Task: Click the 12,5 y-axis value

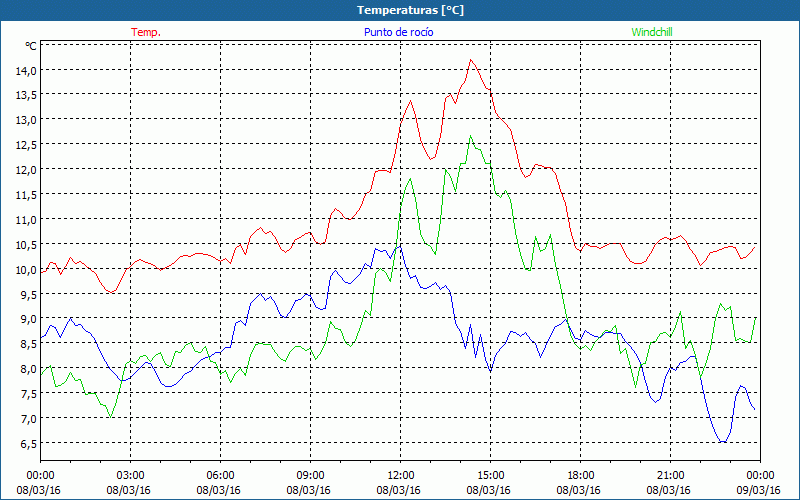Action: click(x=26, y=145)
